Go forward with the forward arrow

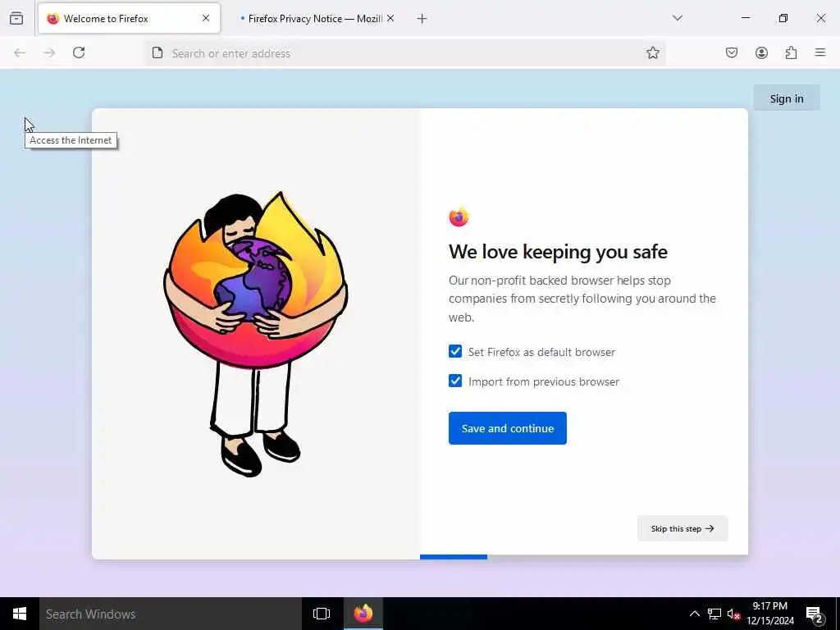(49, 52)
